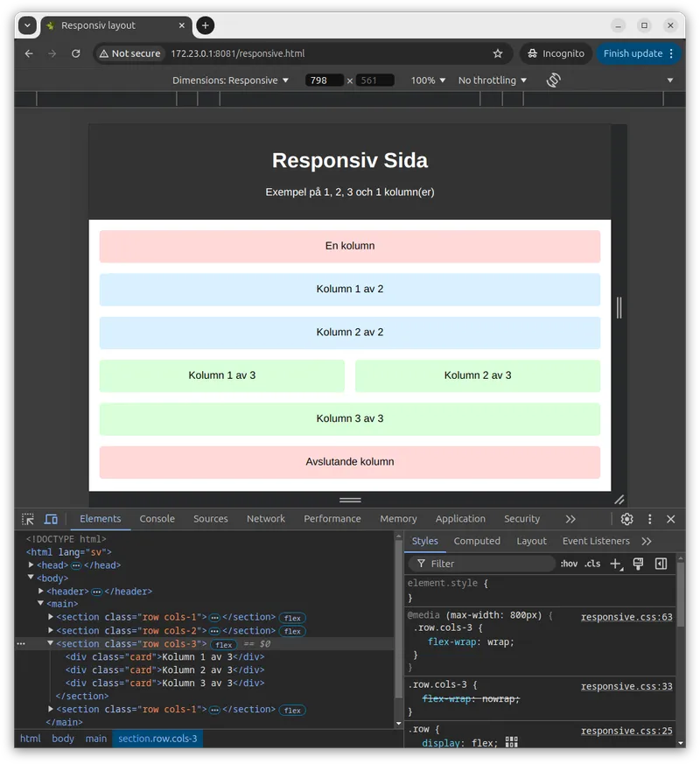700x764 pixels.
Task: Toggle the device toolbar icon
Action: tap(51, 519)
